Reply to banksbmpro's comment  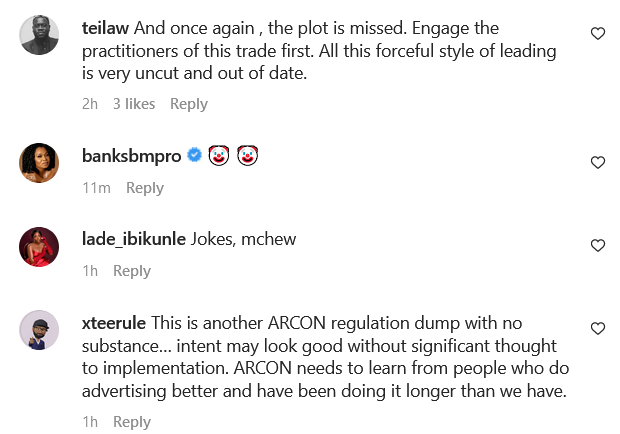(145, 188)
